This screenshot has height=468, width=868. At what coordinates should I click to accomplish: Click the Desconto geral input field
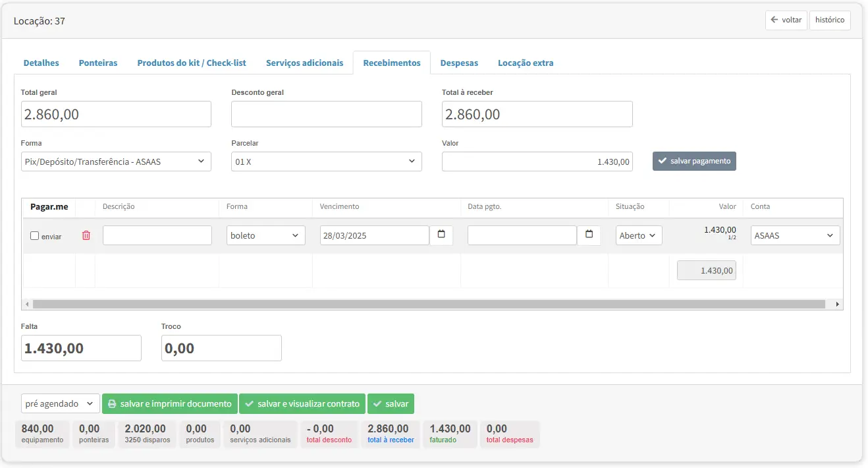(326, 114)
